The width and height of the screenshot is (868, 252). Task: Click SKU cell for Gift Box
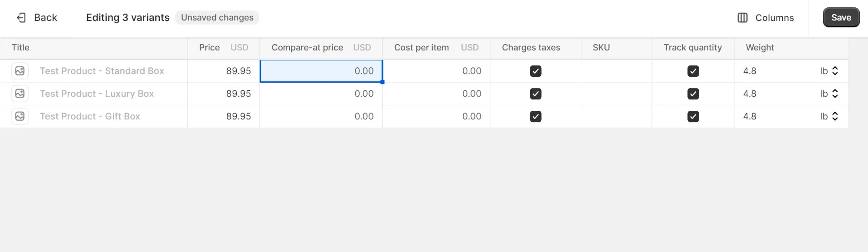[x=616, y=116]
